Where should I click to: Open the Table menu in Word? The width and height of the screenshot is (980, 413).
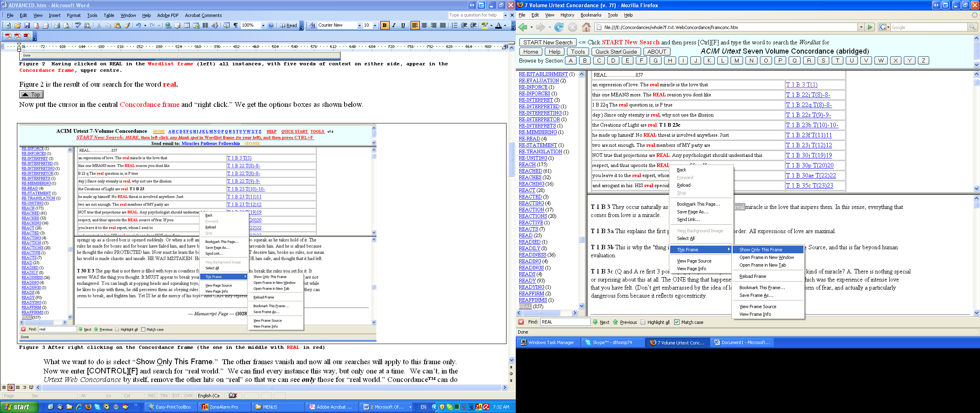point(109,15)
